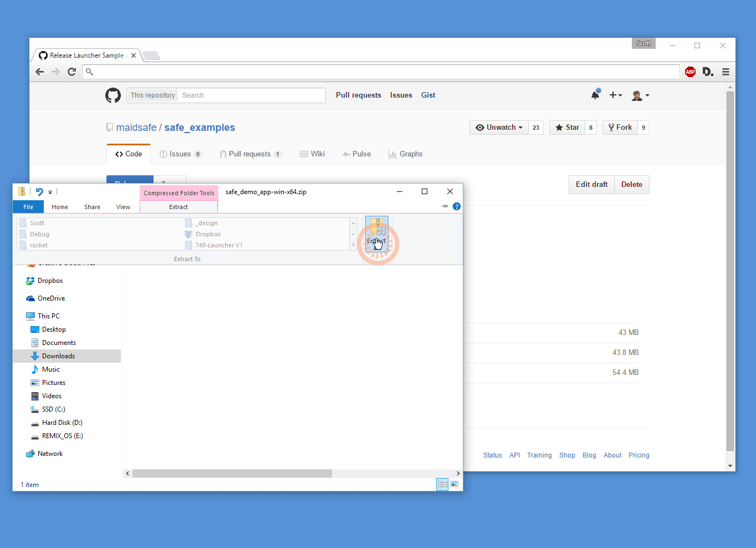The height and width of the screenshot is (548, 756).
Task: Click the Extract all button in the ribbon
Action: click(377, 233)
